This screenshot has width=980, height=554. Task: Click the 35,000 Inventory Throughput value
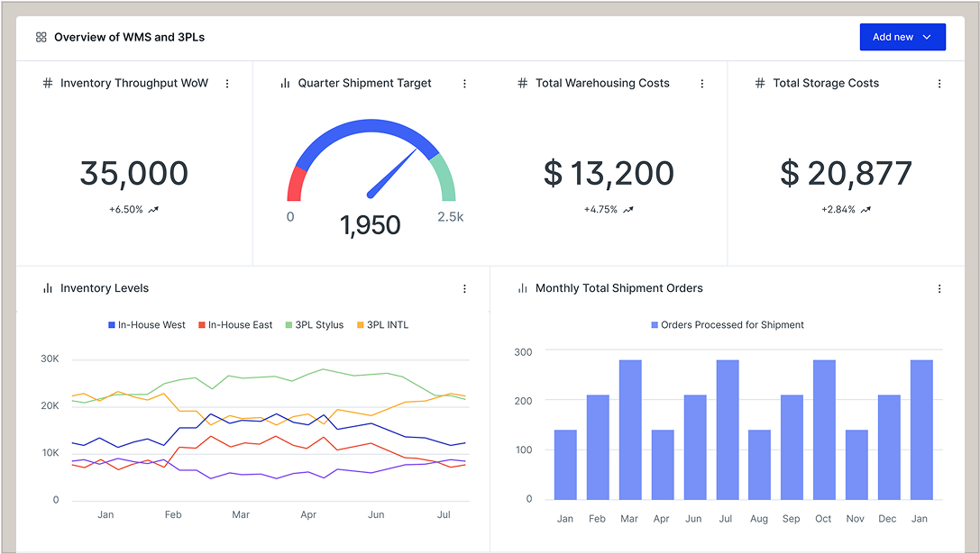[x=134, y=174]
